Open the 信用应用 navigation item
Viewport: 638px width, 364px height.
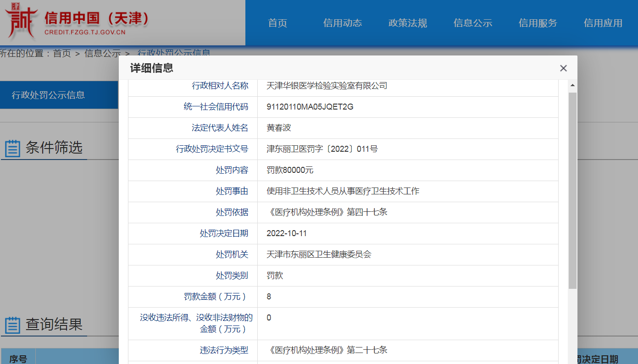tap(603, 23)
